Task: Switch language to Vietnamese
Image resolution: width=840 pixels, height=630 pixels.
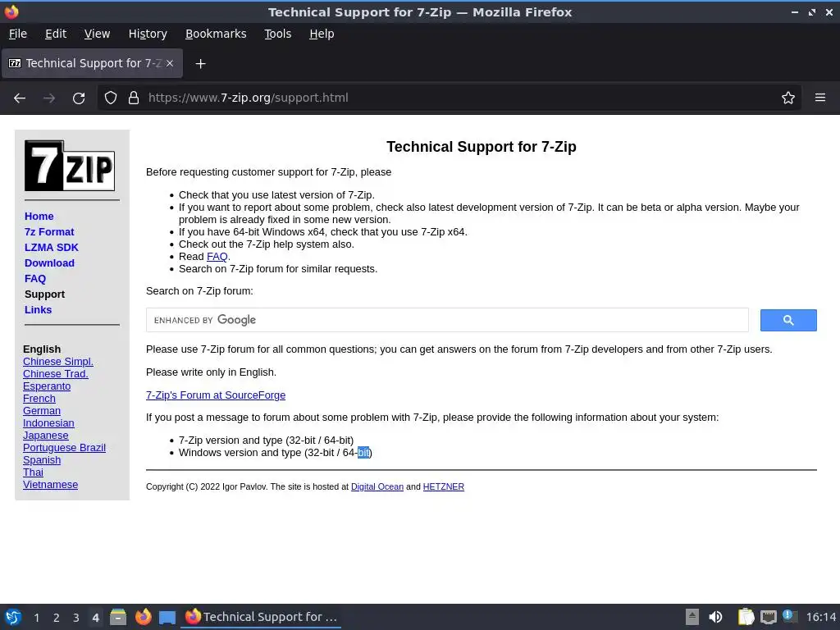Action: (50, 485)
